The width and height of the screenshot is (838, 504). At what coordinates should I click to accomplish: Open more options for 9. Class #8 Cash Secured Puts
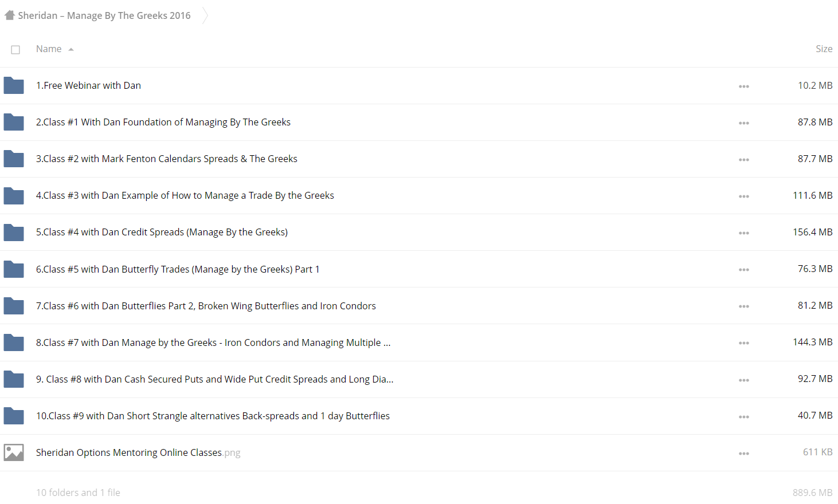[744, 380]
